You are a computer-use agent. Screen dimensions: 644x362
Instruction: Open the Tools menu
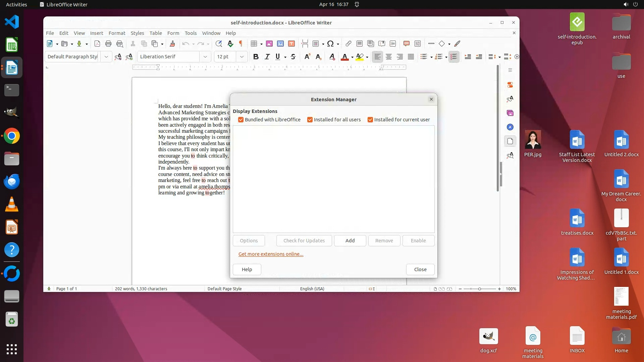(191, 33)
